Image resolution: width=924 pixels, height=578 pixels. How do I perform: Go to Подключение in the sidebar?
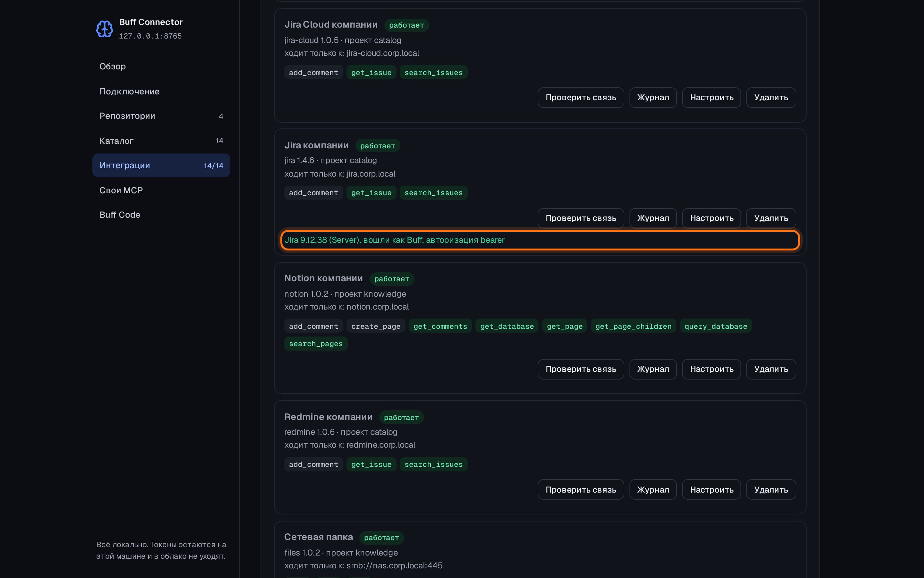click(161, 92)
